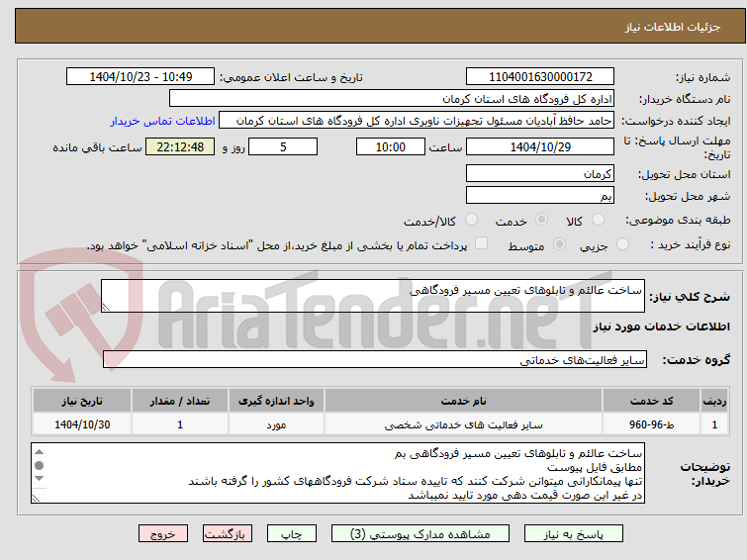Click the remaining days field showing 5
Image resolution: width=747 pixels, height=560 pixels.
coord(283,146)
